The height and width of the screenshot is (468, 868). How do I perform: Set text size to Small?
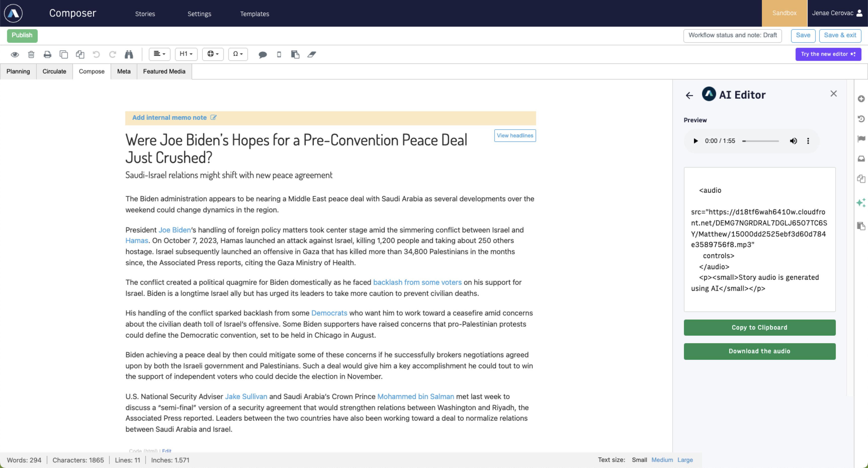(x=639, y=460)
